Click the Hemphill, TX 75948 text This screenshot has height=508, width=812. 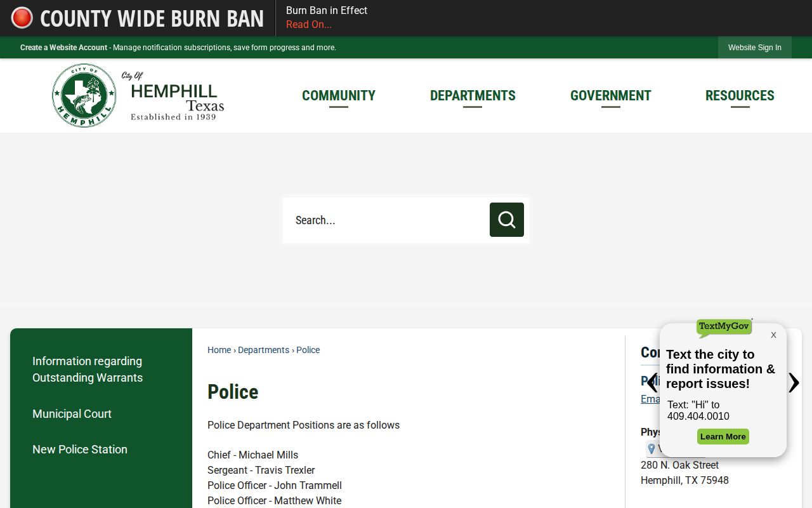pyautogui.click(x=684, y=481)
